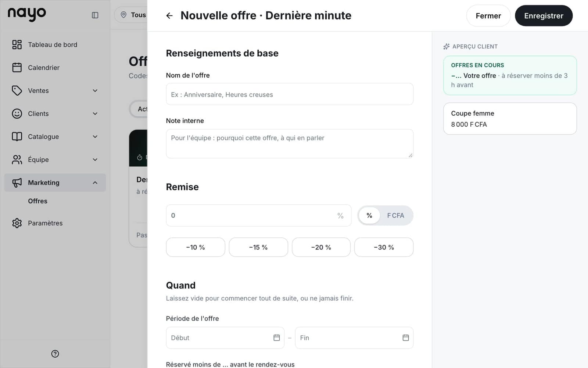Open the Début calendar picker icon

pyautogui.click(x=277, y=337)
